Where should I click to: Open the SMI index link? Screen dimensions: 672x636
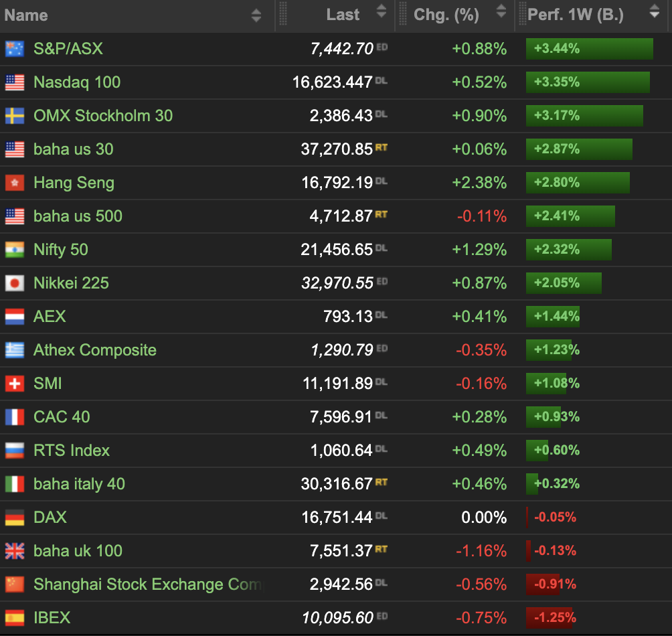click(48, 383)
